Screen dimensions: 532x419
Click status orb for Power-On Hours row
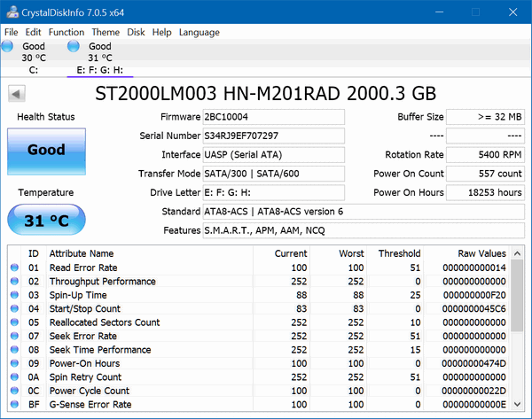pos(14,363)
